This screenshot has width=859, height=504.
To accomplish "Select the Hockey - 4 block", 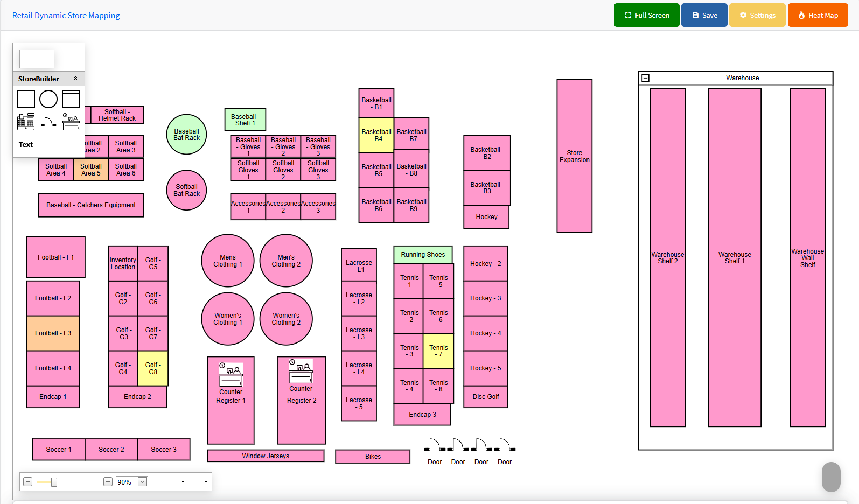I will 485,333.
